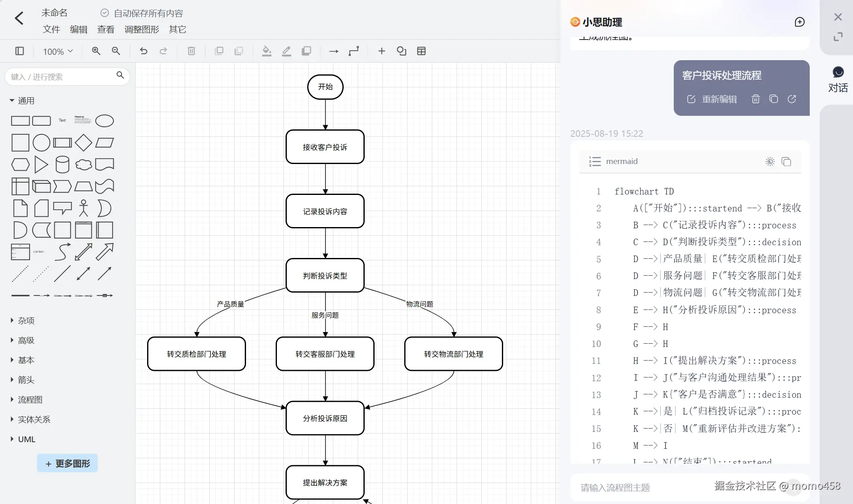This screenshot has height=504, width=853.
Task: Click the fill color bucket icon
Action: tap(267, 51)
